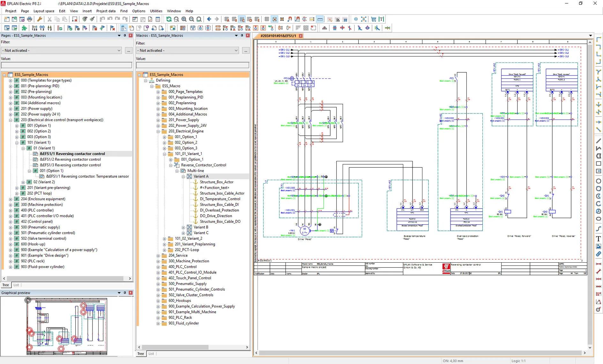This screenshot has width=603, height=364.
Task: Click the schematic thumbnail in Graphical preview
Action: tap(67, 325)
